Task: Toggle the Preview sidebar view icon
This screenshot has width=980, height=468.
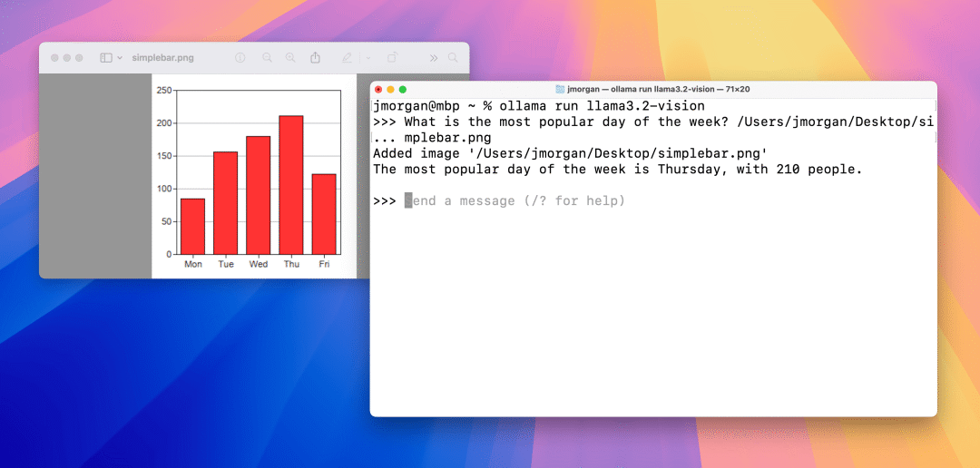Action: (106, 58)
